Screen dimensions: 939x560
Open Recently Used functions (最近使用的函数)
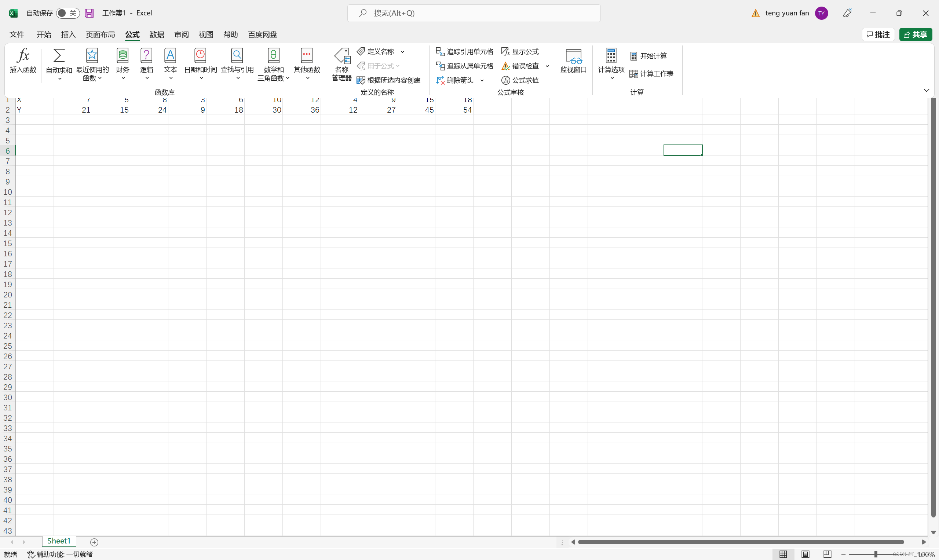tap(92, 64)
